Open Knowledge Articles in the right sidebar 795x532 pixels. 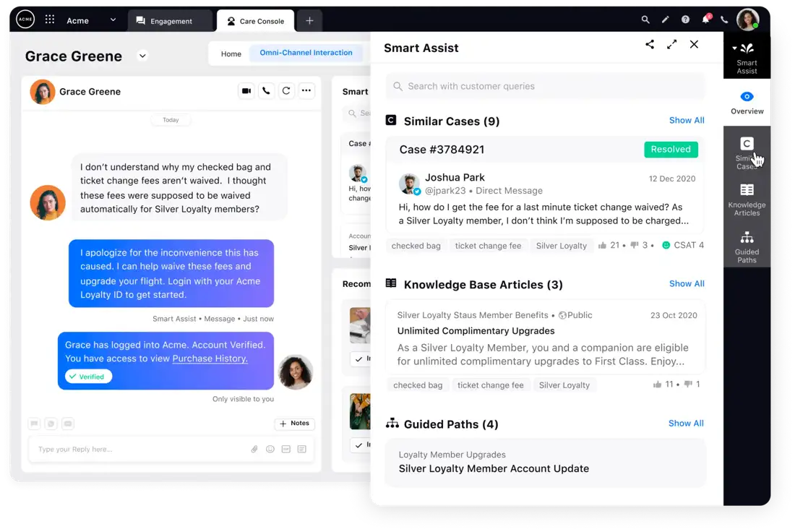coord(747,197)
